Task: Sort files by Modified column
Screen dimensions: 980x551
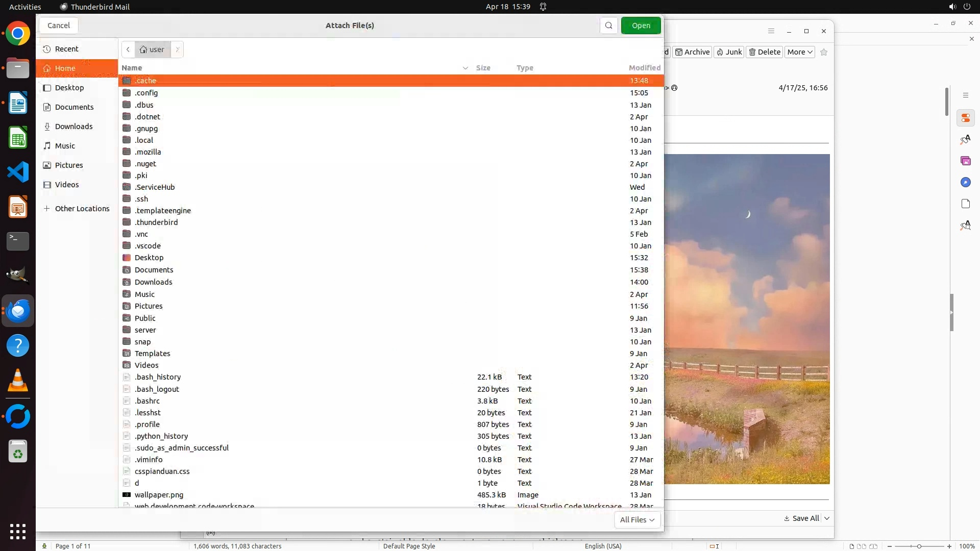Action: [644, 68]
